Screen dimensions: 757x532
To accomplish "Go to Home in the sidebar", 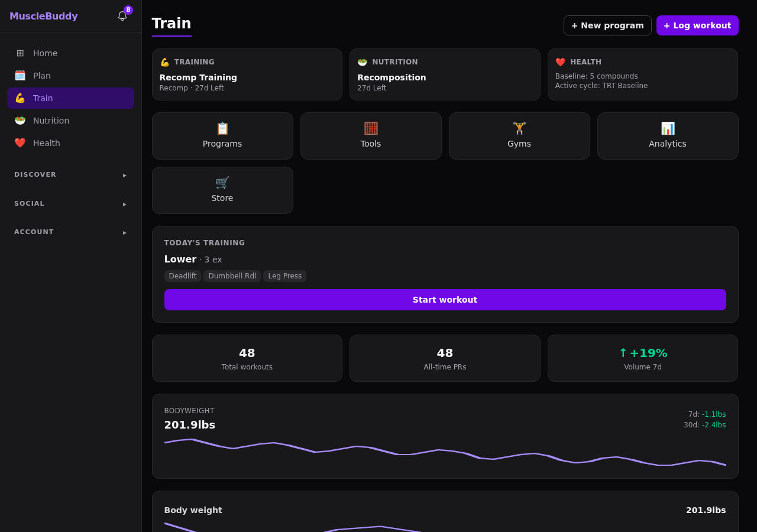I will click(70, 53).
